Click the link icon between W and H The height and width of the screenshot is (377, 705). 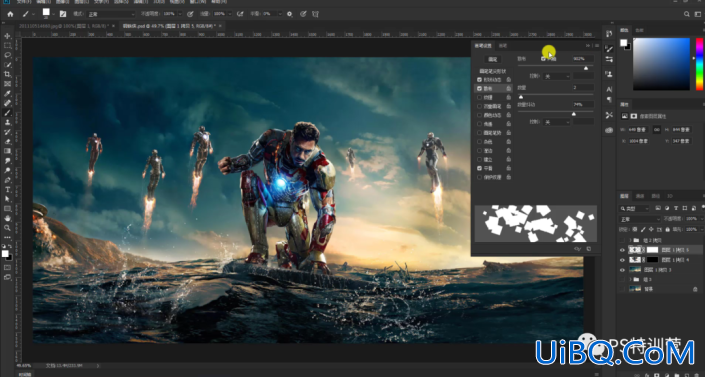pos(657,130)
